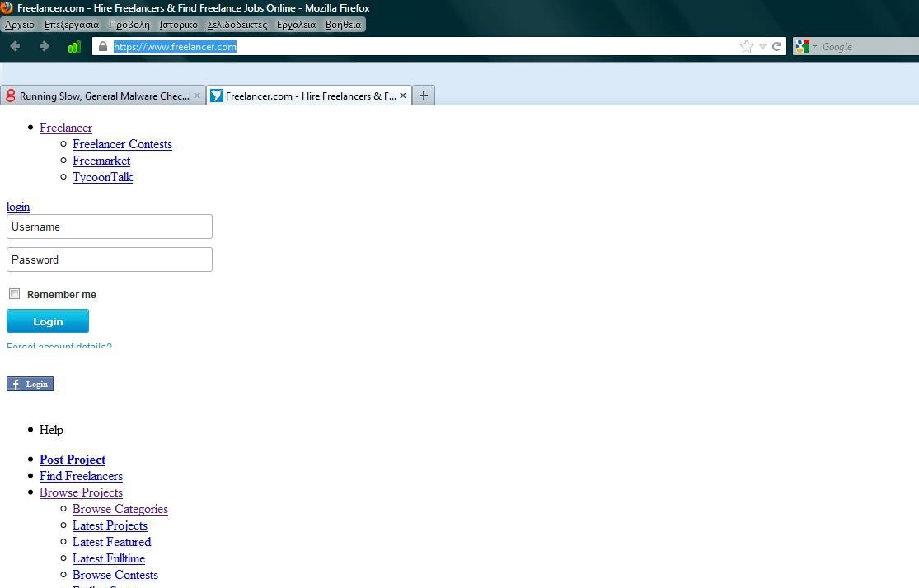The height and width of the screenshot is (588, 919).
Task: Click the Facebook Login button
Action: (30, 385)
